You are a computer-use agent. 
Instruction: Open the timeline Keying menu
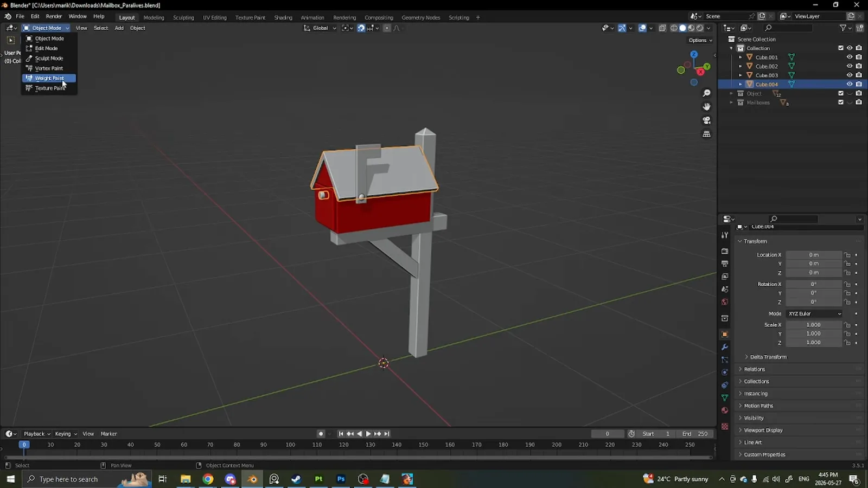coord(66,434)
